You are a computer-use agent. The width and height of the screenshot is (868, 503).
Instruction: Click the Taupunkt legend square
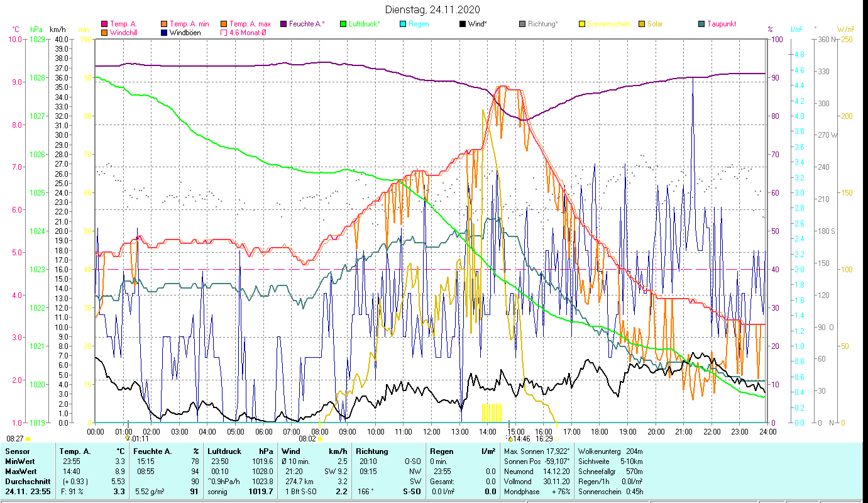point(701,25)
